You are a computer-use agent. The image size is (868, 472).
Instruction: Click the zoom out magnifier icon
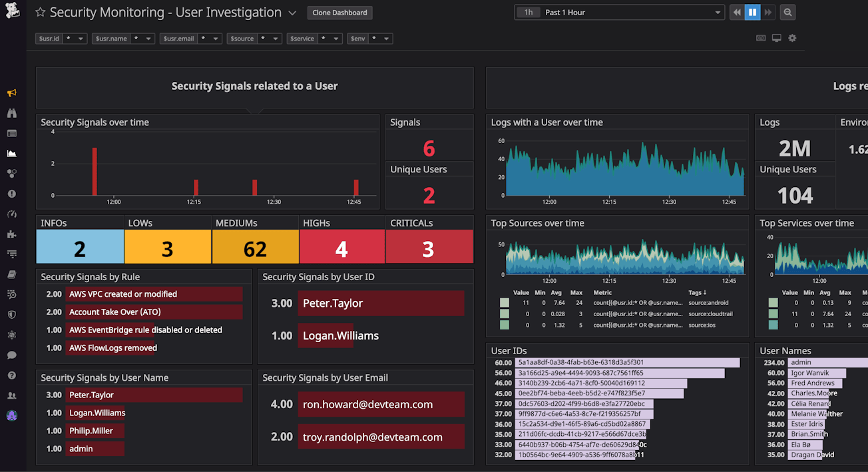(787, 13)
